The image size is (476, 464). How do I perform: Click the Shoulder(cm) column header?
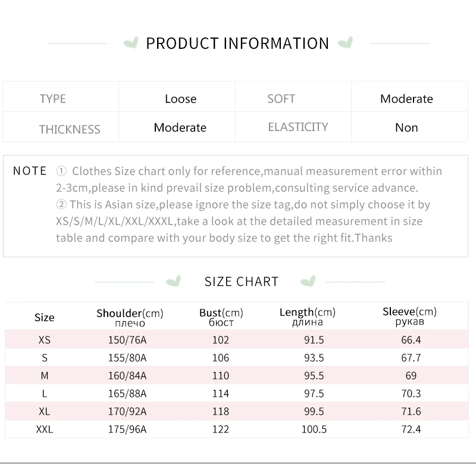point(130,317)
